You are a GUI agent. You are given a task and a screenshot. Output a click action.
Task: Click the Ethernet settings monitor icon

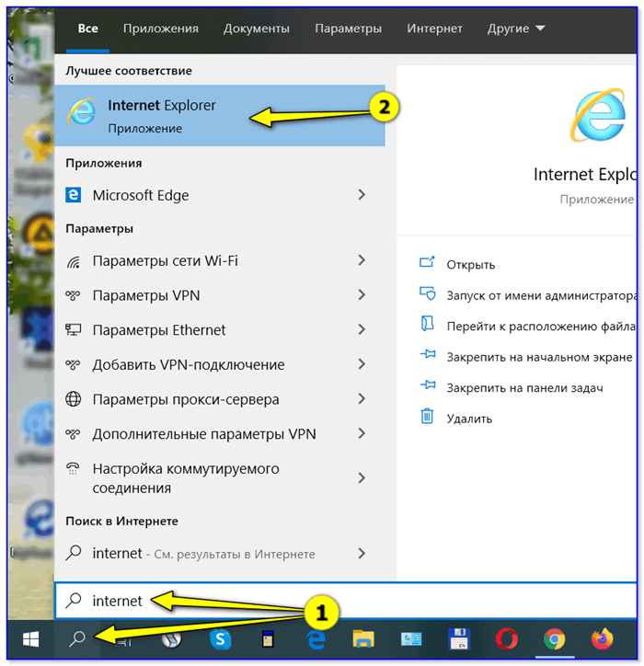(73, 329)
